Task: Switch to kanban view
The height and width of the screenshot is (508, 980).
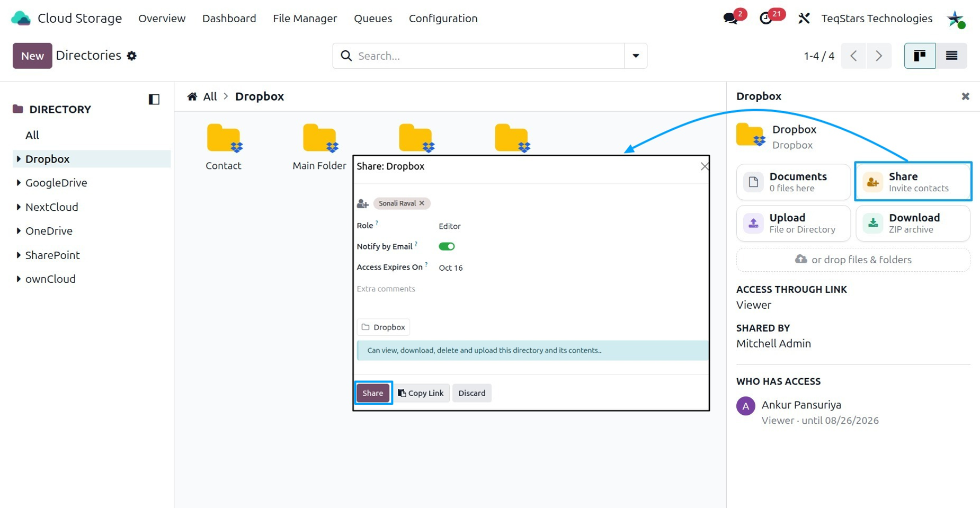Action: pos(920,56)
